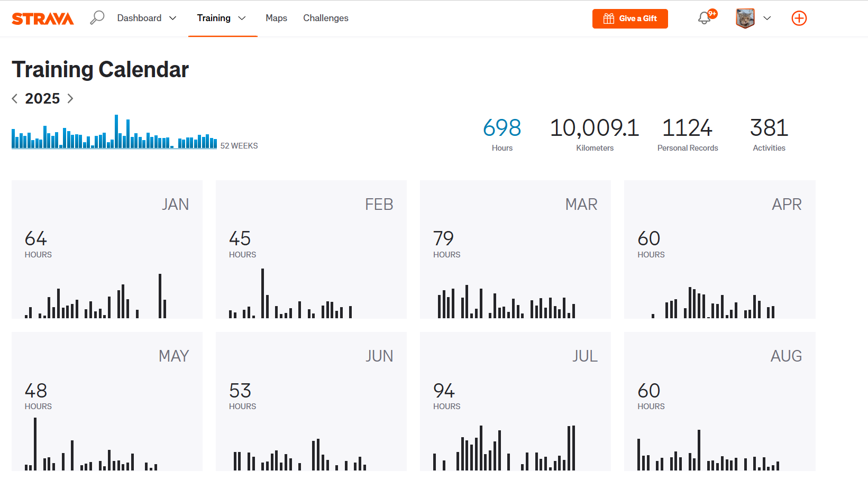Click the 52 weeks bar chart
This screenshot has height=480, width=868.
click(114, 133)
